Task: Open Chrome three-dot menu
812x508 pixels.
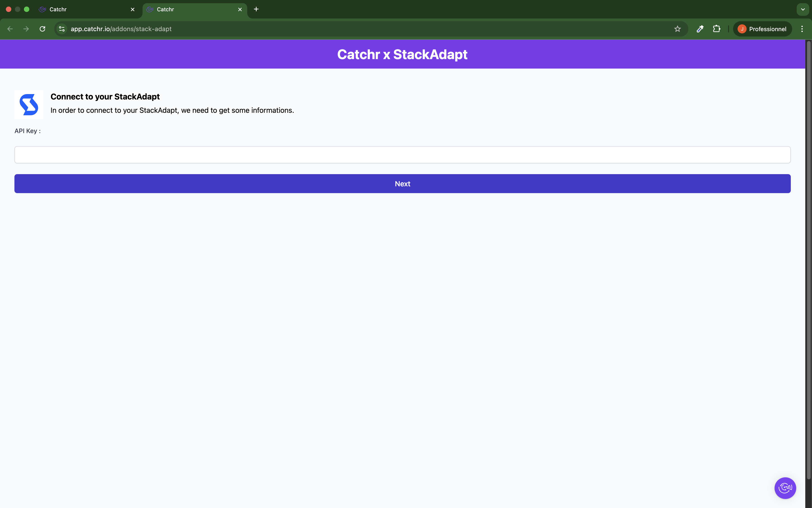Action: click(x=802, y=29)
